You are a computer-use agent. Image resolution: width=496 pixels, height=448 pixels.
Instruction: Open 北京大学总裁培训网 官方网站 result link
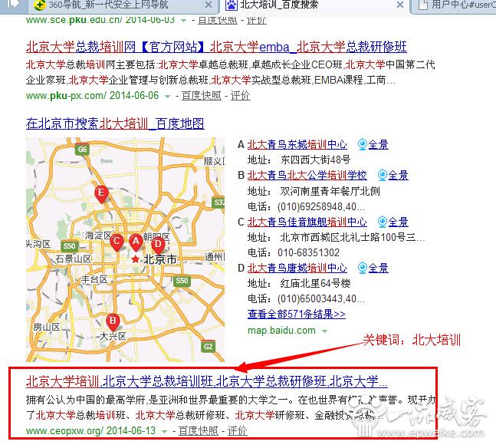tap(216, 47)
